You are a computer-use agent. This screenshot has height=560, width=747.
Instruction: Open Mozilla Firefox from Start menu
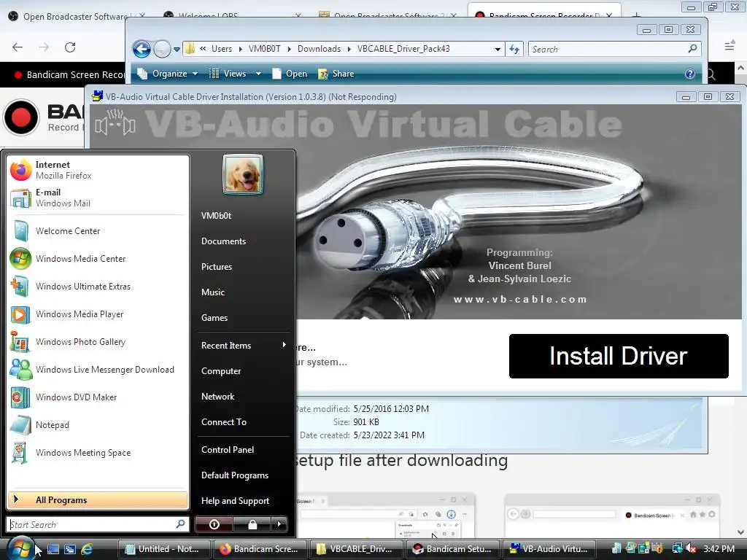click(98, 170)
